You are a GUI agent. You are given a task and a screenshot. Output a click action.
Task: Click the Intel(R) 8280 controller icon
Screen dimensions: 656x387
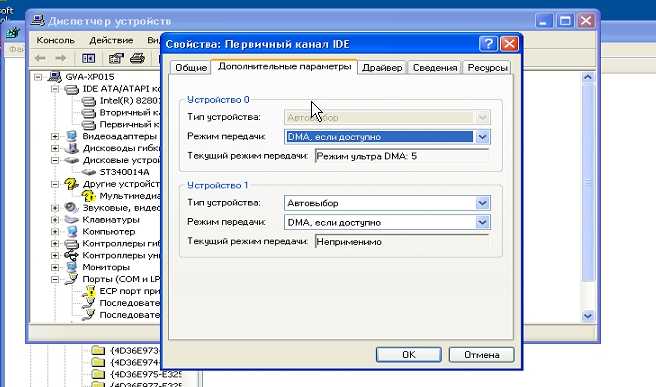(x=88, y=101)
